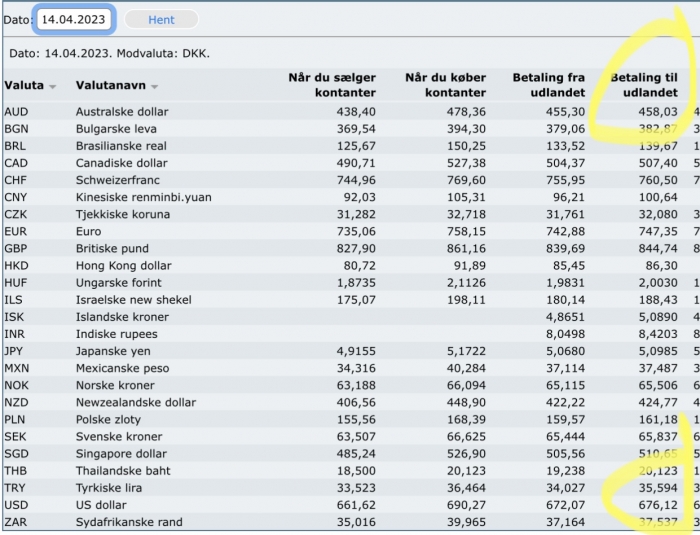
Task: Select the 'Euro' name cell
Action: (x=88, y=232)
